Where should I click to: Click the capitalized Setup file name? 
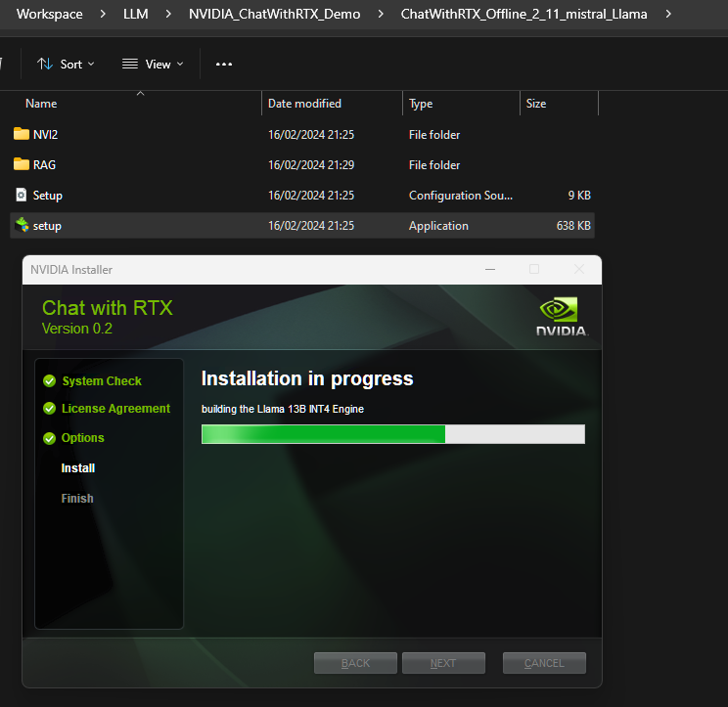click(x=47, y=196)
